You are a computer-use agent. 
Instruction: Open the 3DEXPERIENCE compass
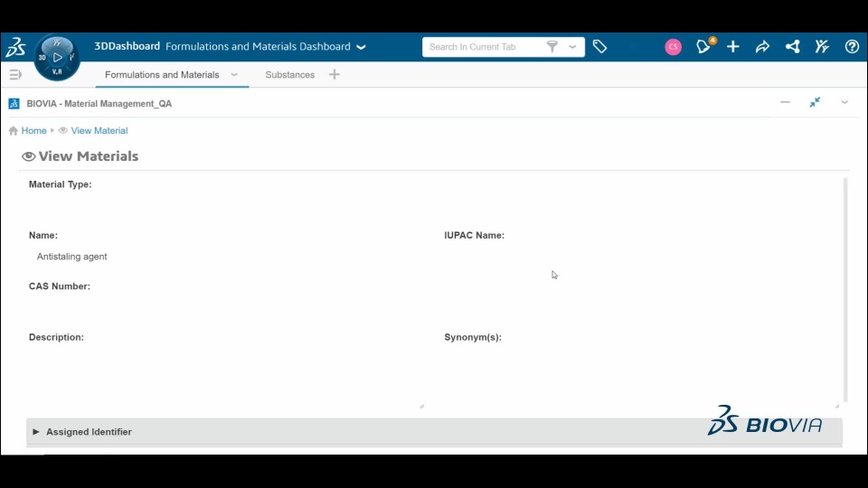(57, 58)
